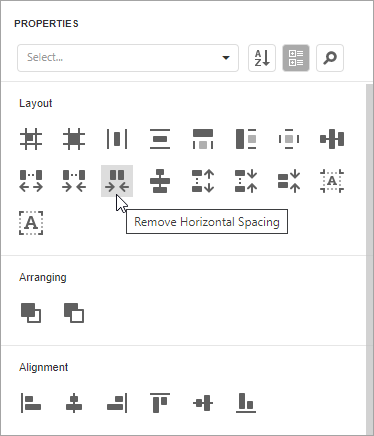Click the Fit Bounds to Text icon
The height and width of the screenshot is (436, 374).
pyautogui.click(x=332, y=181)
